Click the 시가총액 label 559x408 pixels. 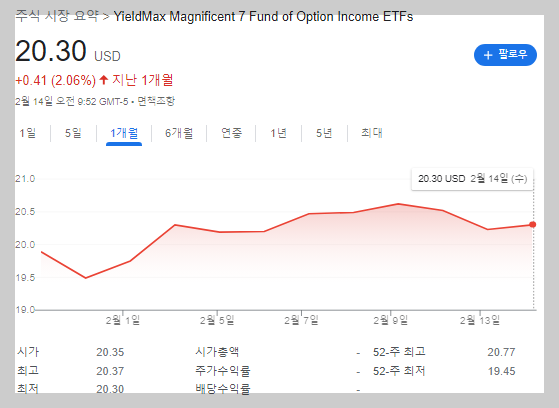point(217,352)
